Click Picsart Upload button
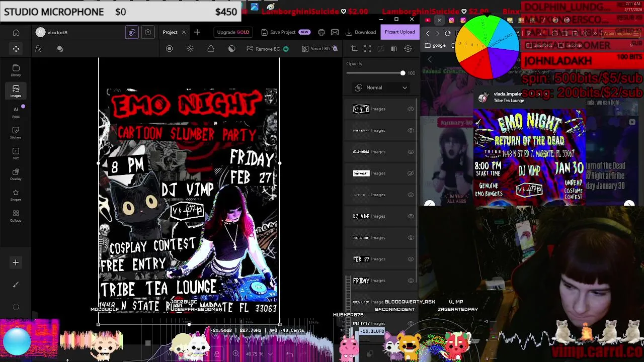The image size is (644, 362). (x=400, y=32)
